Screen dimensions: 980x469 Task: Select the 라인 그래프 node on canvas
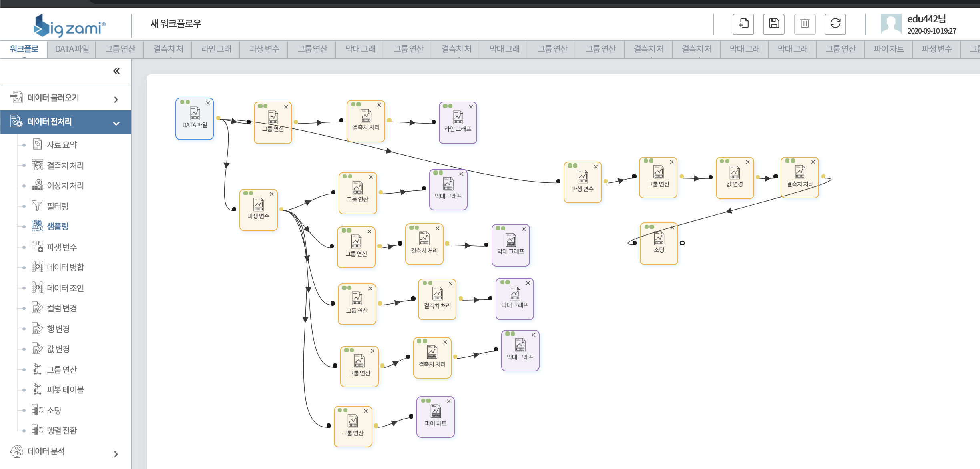(458, 123)
